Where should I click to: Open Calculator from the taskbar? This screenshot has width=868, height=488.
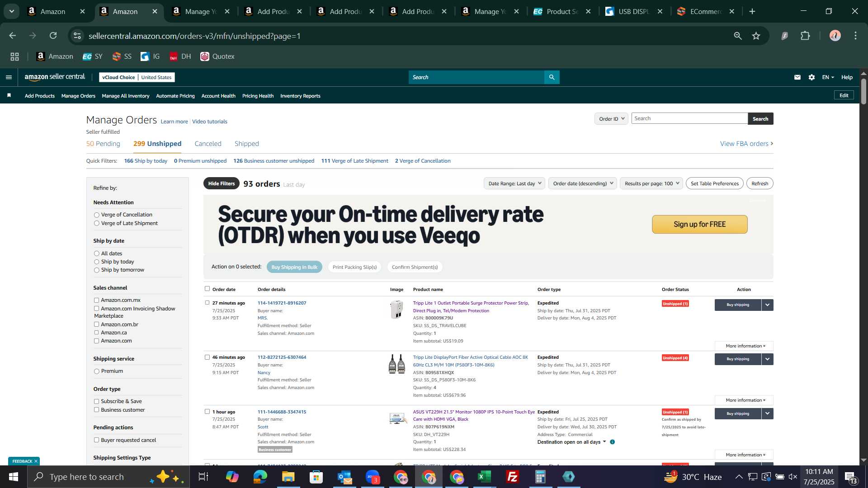pyautogui.click(x=541, y=477)
